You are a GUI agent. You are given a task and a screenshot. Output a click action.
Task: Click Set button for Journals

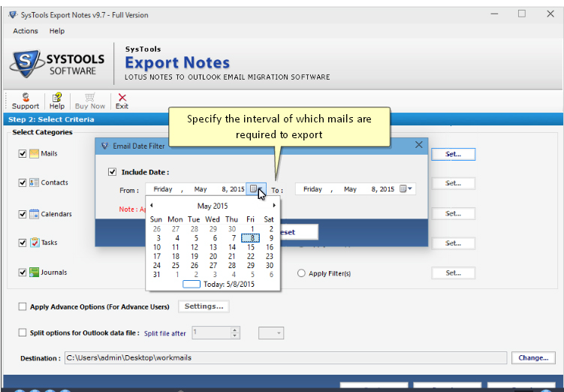453,273
